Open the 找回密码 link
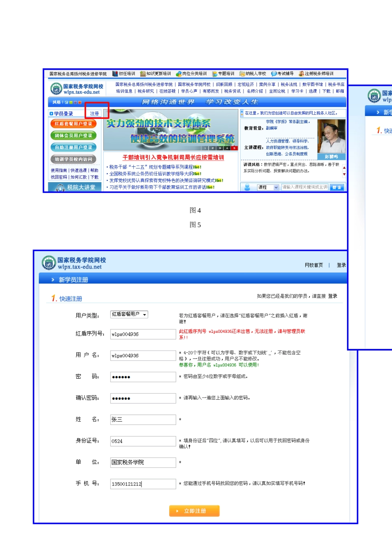The width and height of the screenshot is (392, 555). [x=59, y=177]
